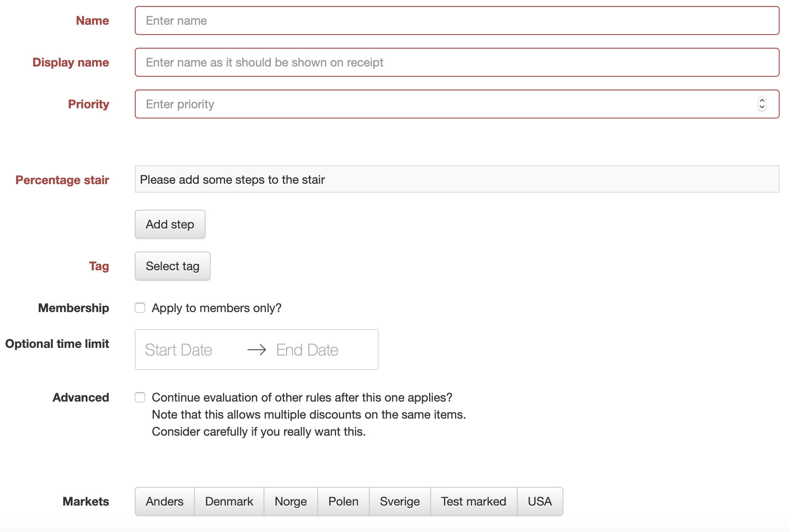The height and width of the screenshot is (532, 789).
Task: Click the arrow between start and end dates
Action: 257,350
